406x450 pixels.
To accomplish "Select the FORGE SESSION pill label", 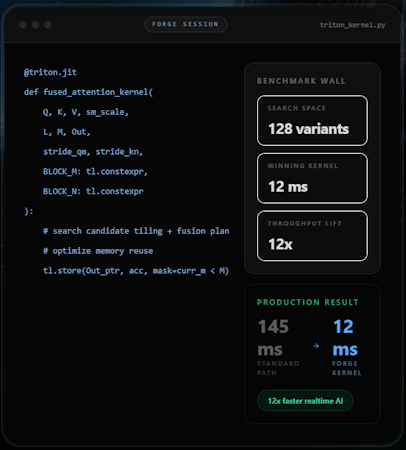I will pos(186,24).
